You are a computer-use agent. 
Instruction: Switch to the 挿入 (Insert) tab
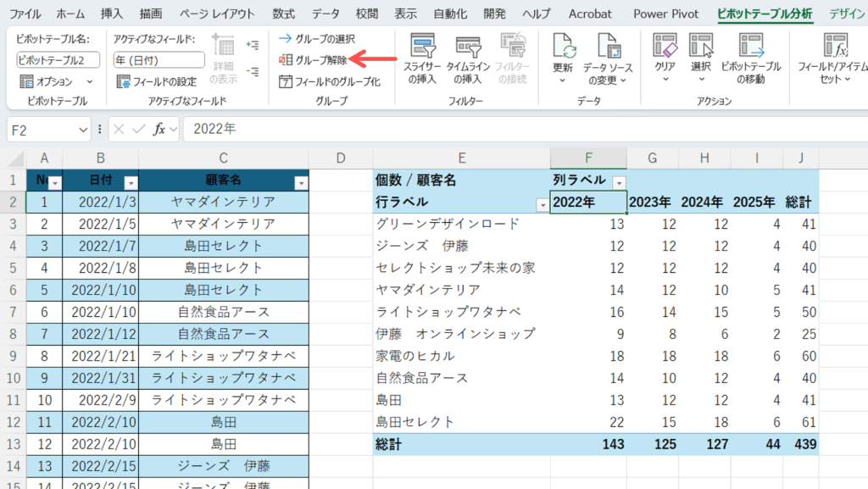[112, 14]
